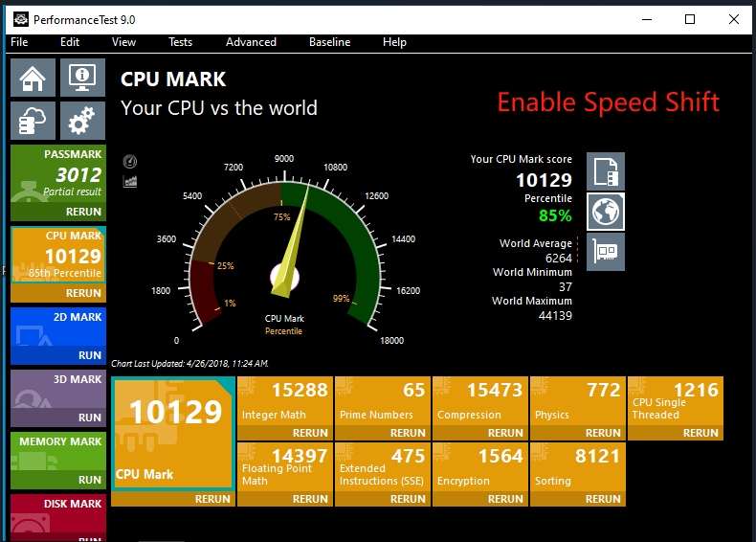Select the Integer Math 15288 result tile

coord(285,401)
